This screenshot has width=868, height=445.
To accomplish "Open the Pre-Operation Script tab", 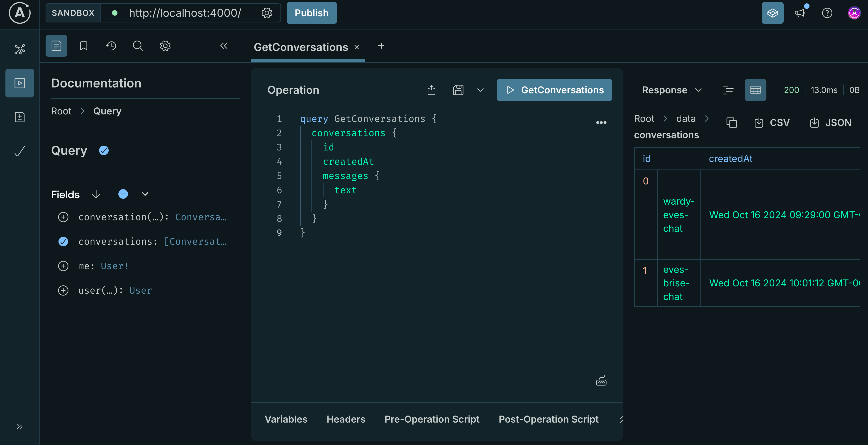I will point(432,419).
